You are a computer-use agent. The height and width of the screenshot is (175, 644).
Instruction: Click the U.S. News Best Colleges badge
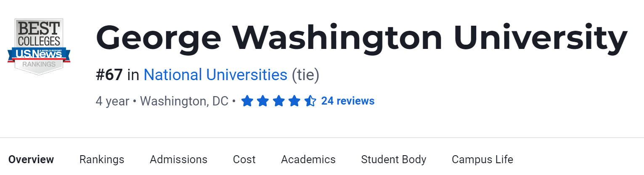[x=39, y=46]
